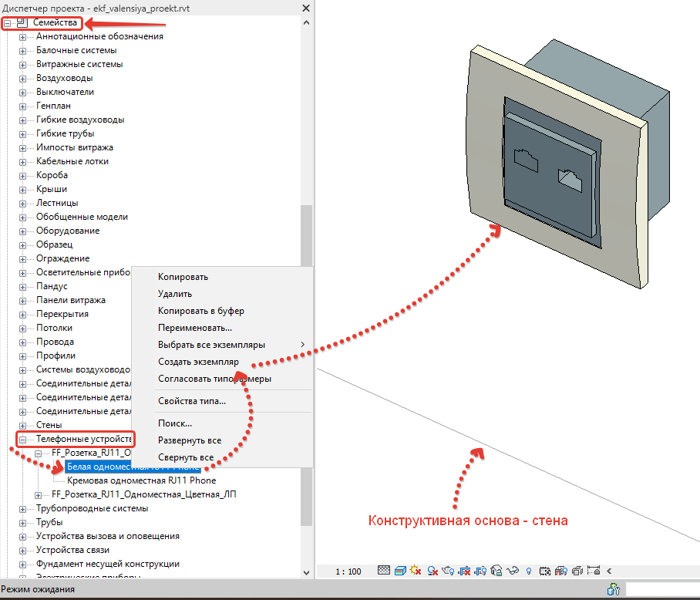The height and width of the screenshot is (600, 700).
Task: Select Свойства типа... in context menu
Action: pyautogui.click(x=191, y=401)
